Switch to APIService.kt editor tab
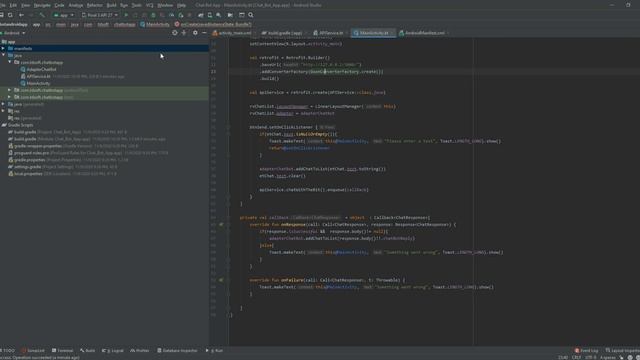 coord(331,33)
